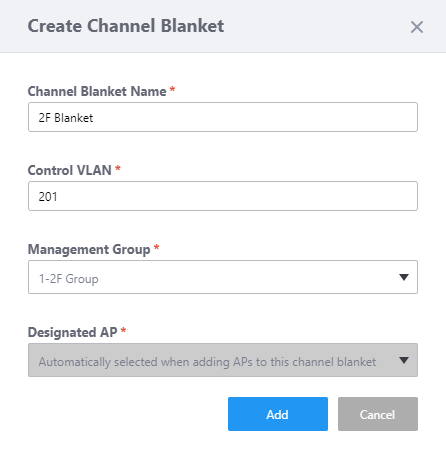Click the blue Add button

click(278, 414)
